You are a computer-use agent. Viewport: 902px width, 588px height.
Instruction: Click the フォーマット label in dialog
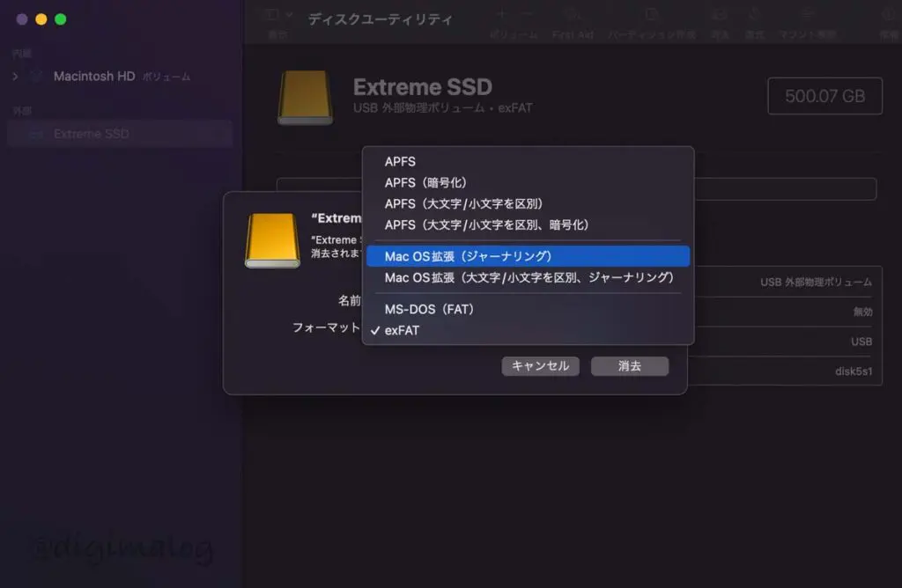click(326, 327)
